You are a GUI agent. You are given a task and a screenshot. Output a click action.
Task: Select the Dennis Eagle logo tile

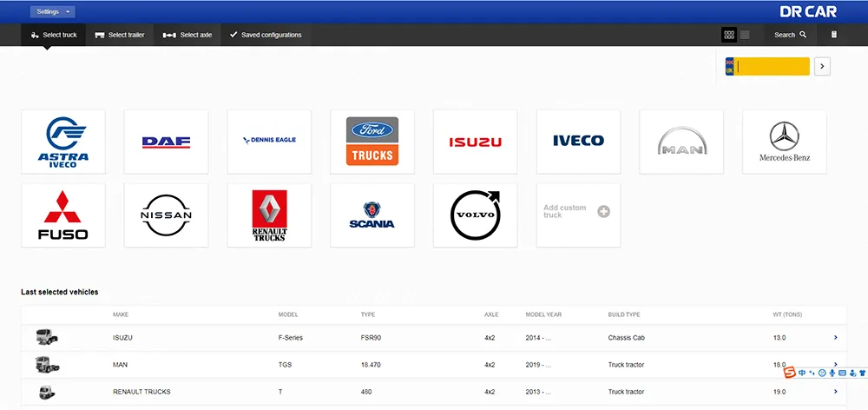(x=269, y=142)
